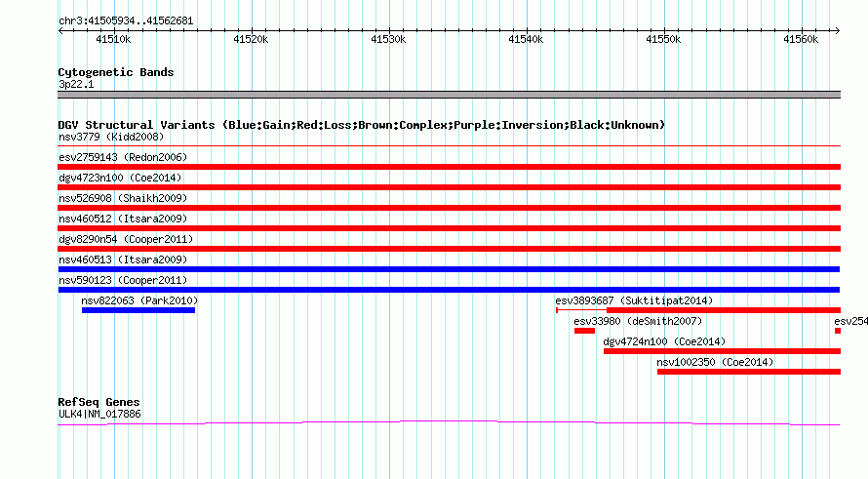
Task: Click the dgv4724n100 (Coe2014) label text
Action: [664, 341]
